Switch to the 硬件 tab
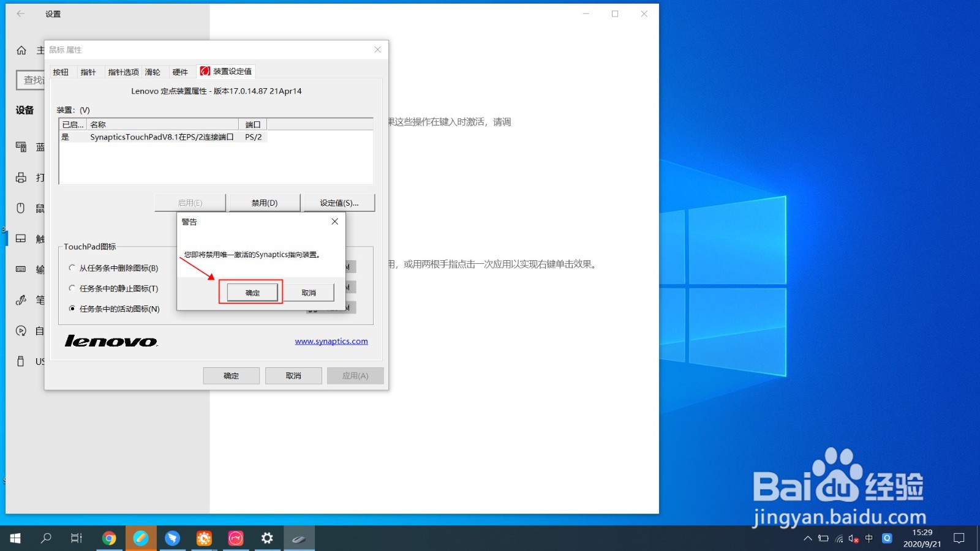The width and height of the screenshot is (980, 551). pos(180,72)
